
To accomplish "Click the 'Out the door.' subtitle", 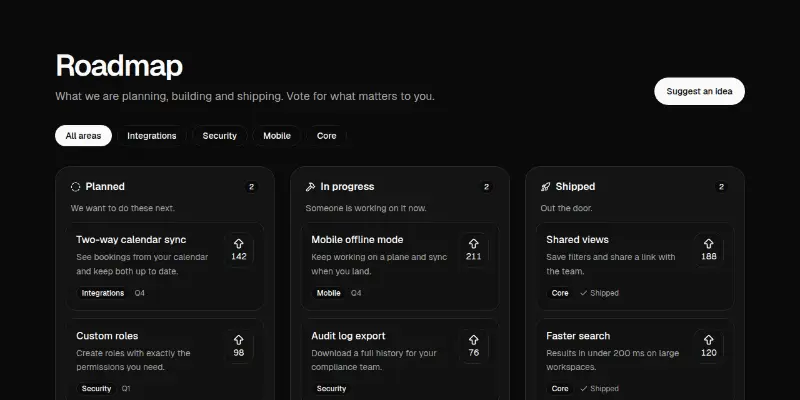I will (x=566, y=208).
